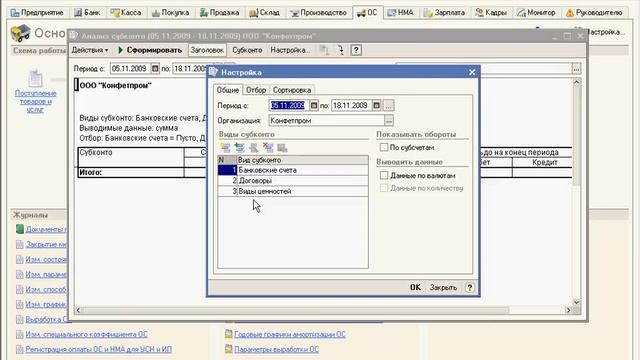Open the НМА section tab
This screenshot has height=360, width=640.
click(x=400, y=13)
